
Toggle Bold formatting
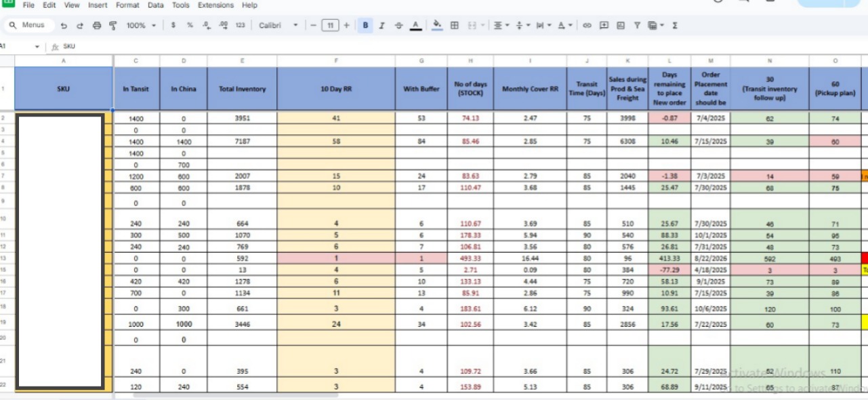click(x=365, y=25)
